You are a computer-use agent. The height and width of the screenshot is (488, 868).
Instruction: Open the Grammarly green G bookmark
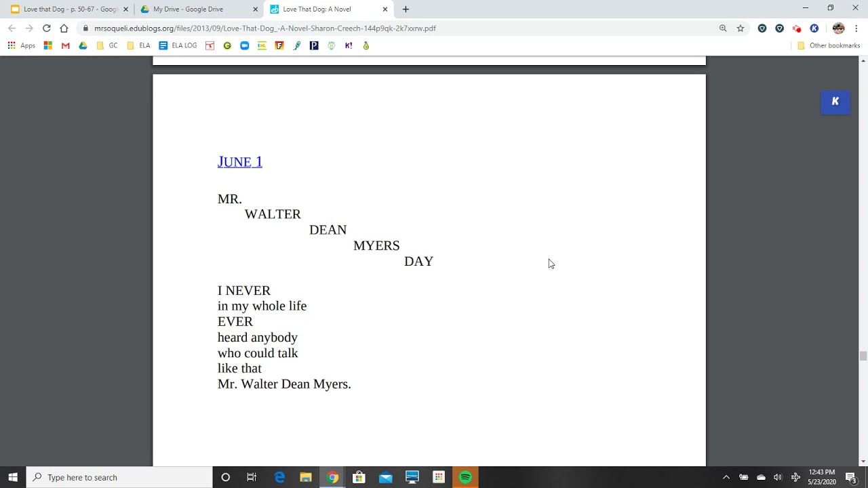227,45
